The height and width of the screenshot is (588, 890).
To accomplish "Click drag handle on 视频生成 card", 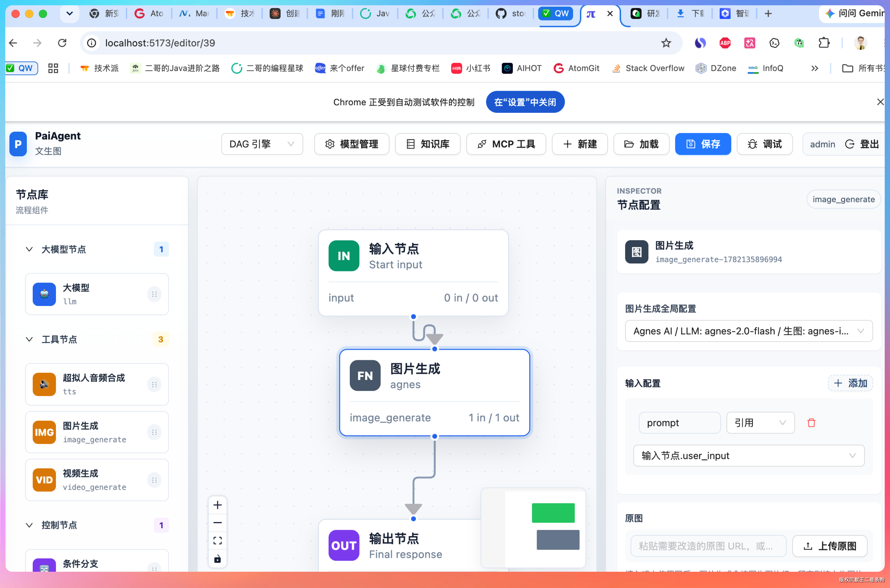I will tap(154, 480).
